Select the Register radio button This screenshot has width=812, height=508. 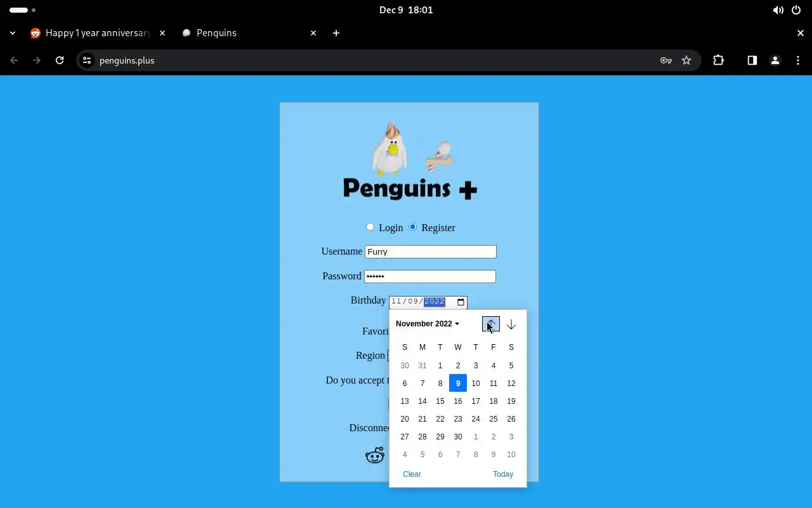tap(412, 227)
